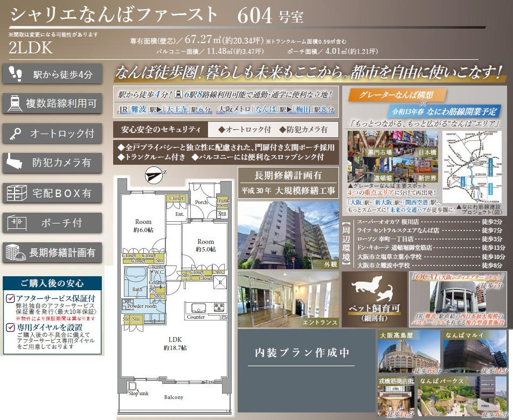The width and height of the screenshot is (513, 420).
Task: Toggle the 専用ダイヤルを設置 checkbox
Action: (x=10, y=327)
